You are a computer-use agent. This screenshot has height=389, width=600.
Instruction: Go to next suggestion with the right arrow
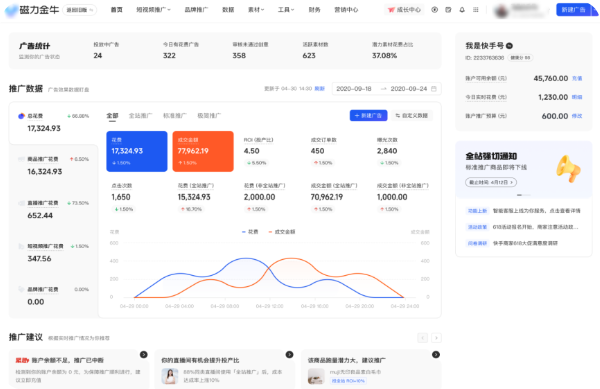[x=436, y=338]
